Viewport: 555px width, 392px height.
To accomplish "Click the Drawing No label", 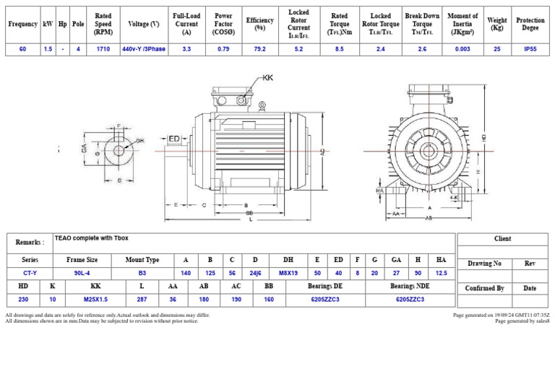I will click(484, 263).
